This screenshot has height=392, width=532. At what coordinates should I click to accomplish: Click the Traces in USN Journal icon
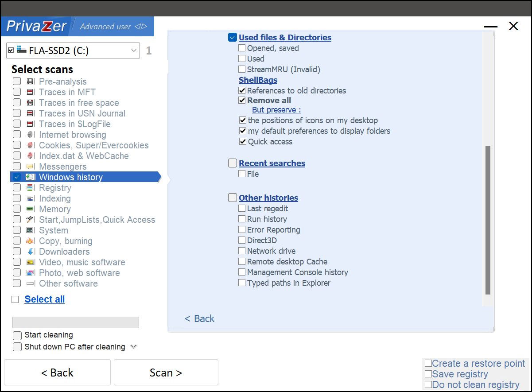pyautogui.click(x=30, y=113)
